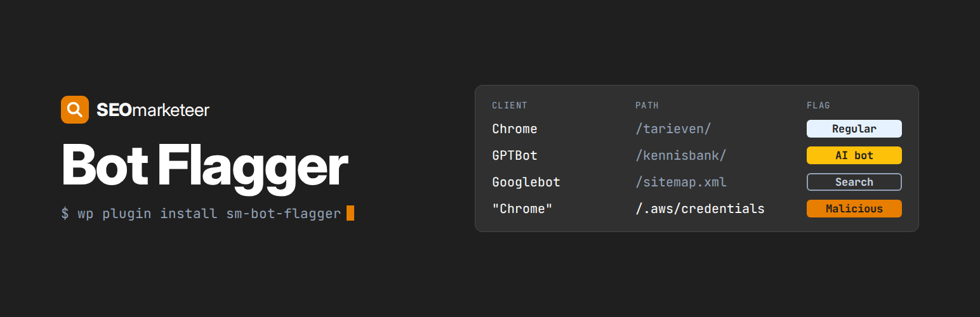The image size is (980, 317).
Task: Select the quoted "Chrome" client entry
Action: pos(522,209)
